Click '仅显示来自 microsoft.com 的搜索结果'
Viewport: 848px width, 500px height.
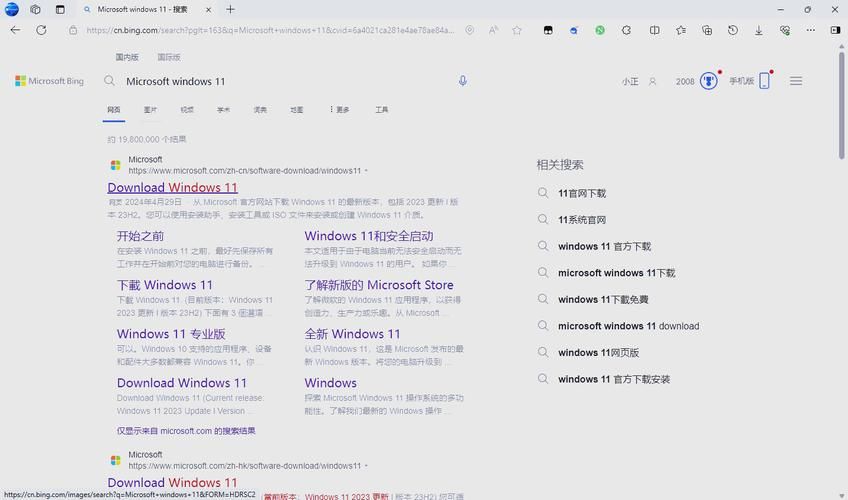coord(186,431)
